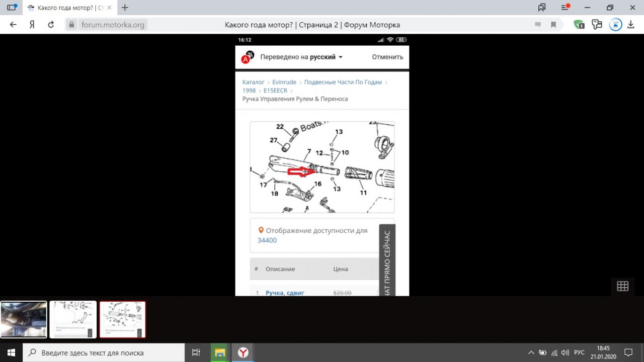Open the side panel tabs icon

(x=11, y=8)
